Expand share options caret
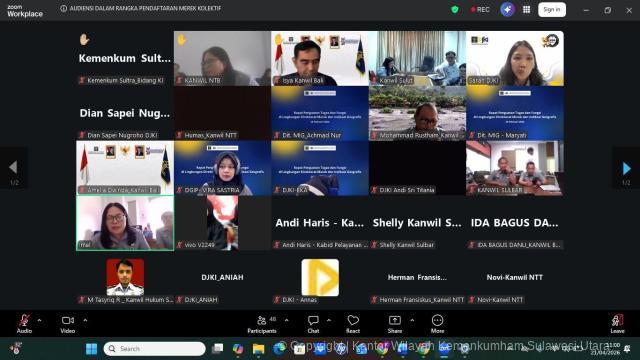 [412, 320]
